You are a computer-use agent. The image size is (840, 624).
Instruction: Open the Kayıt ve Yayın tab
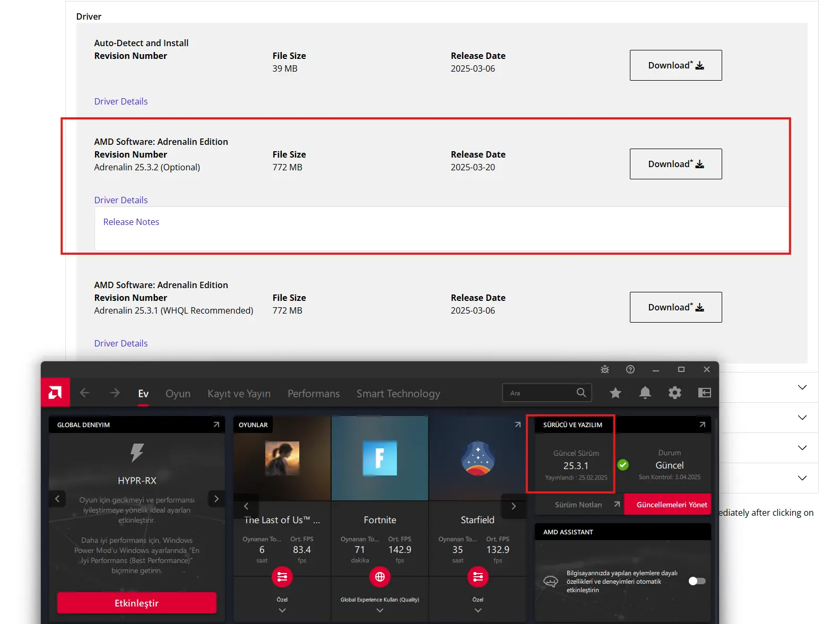point(239,394)
